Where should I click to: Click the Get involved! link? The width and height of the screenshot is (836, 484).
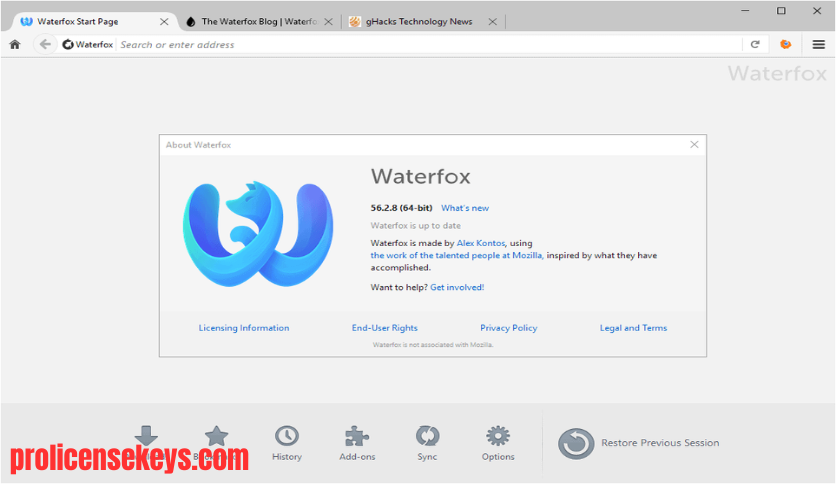click(x=457, y=287)
